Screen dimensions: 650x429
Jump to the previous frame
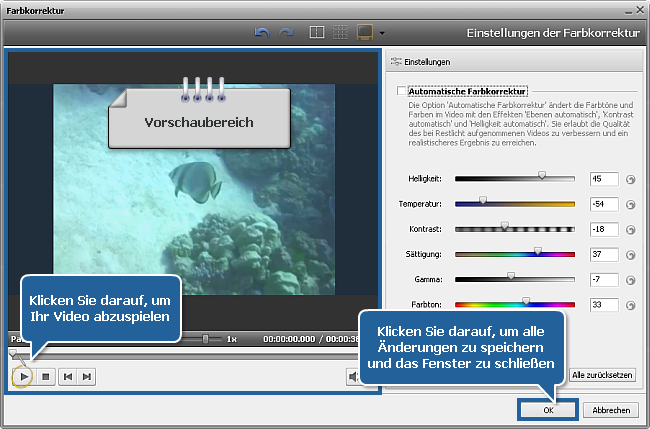point(67,376)
